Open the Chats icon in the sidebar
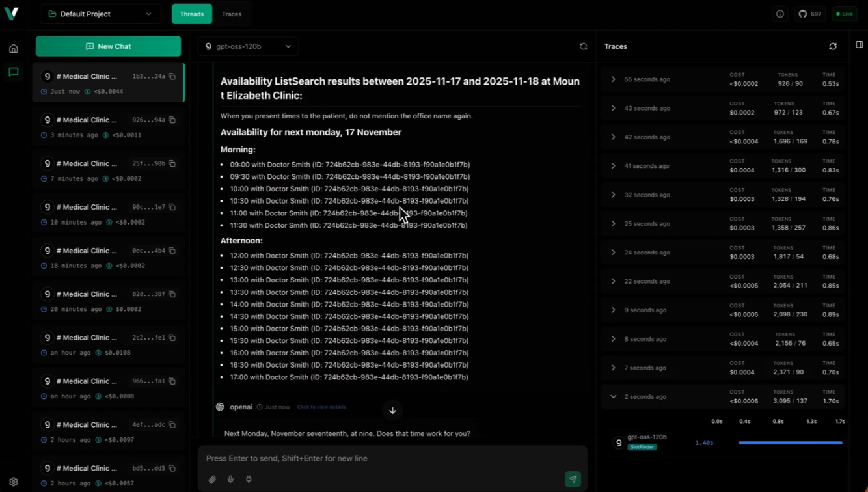 click(x=13, y=72)
